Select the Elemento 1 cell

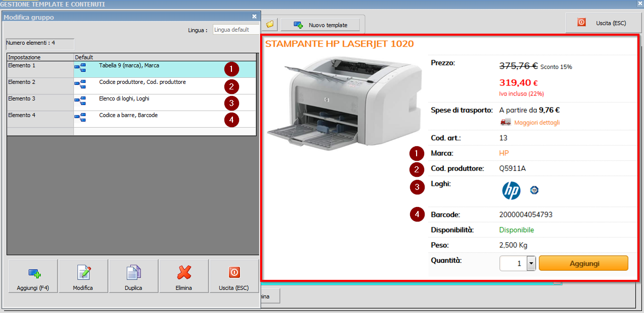tap(40, 69)
